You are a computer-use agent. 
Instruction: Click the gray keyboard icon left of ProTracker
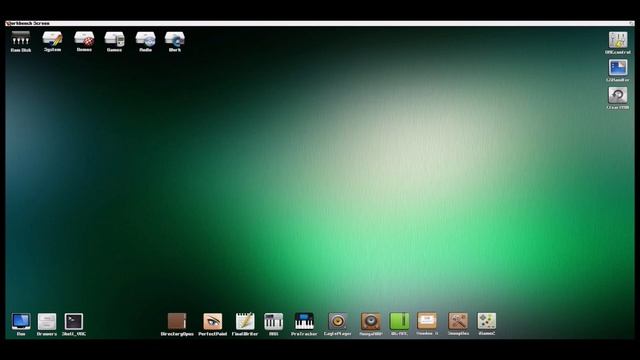273,321
